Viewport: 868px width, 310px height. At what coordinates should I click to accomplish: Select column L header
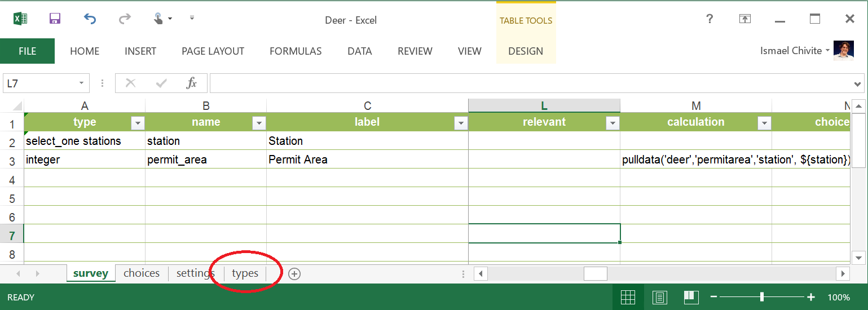(x=544, y=106)
